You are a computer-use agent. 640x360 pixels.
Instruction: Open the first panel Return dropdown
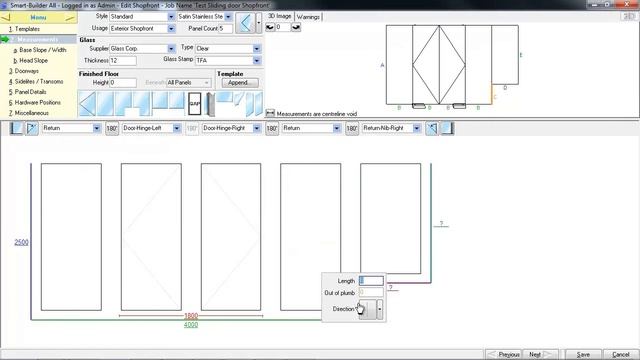tap(96, 128)
